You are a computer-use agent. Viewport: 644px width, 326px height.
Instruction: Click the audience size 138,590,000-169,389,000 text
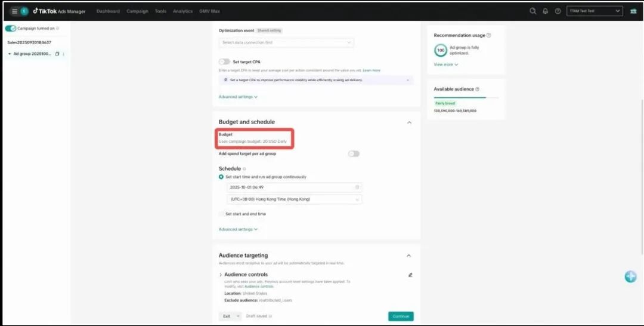pyautogui.click(x=455, y=111)
